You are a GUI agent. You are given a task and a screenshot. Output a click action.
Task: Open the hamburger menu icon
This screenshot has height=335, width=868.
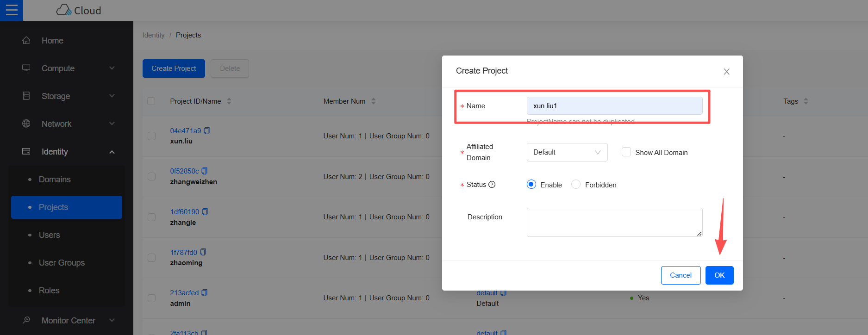[x=12, y=10]
